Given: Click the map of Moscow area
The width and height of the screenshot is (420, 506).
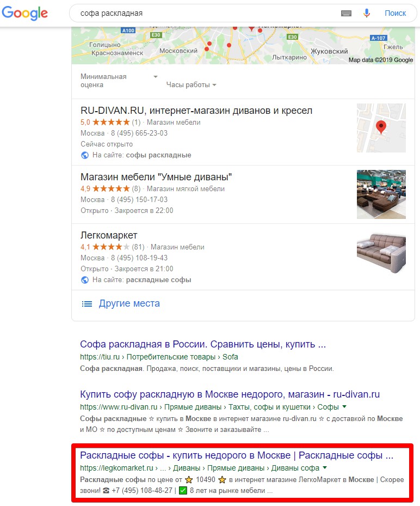Looking at the screenshot, I should 243,46.
